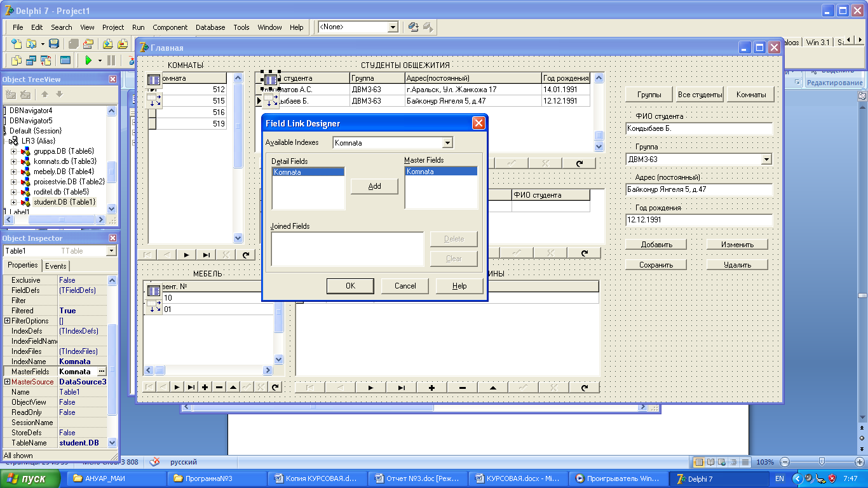Open the Available Indexes dropdown
The width and height of the screenshot is (868, 488).
click(x=447, y=143)
